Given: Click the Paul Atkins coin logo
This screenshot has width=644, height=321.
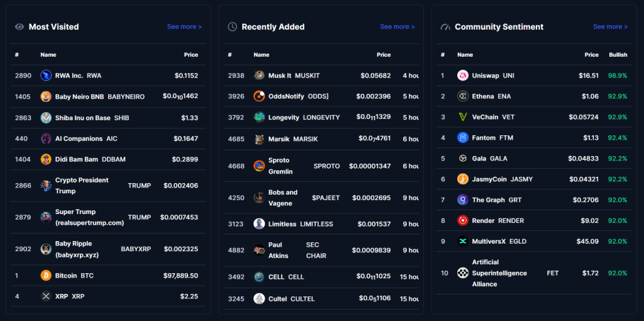Looking at the screenshot, I should (259, 251).
